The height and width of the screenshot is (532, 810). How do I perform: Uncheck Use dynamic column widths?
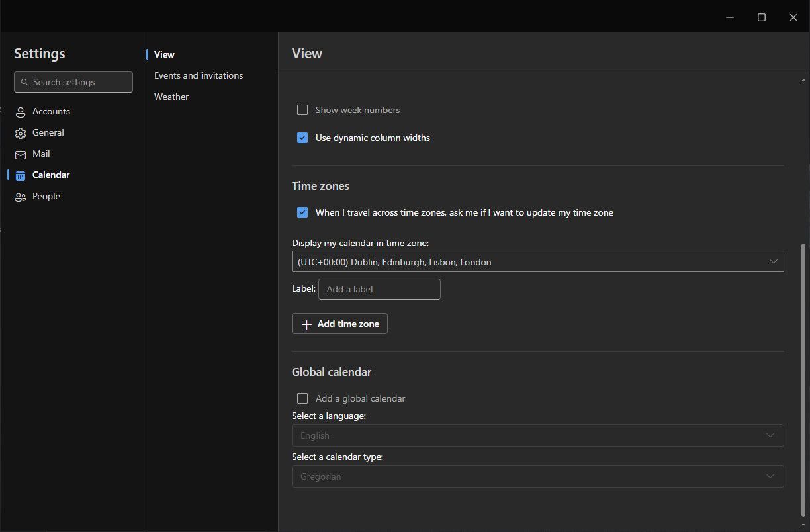(302, 138)
